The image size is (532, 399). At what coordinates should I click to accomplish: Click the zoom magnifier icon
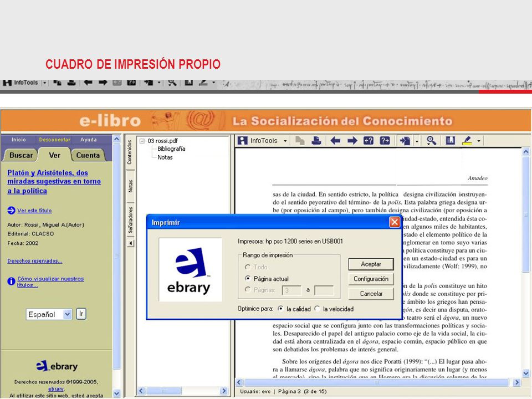pyautogui.click(x=431, y=140)
